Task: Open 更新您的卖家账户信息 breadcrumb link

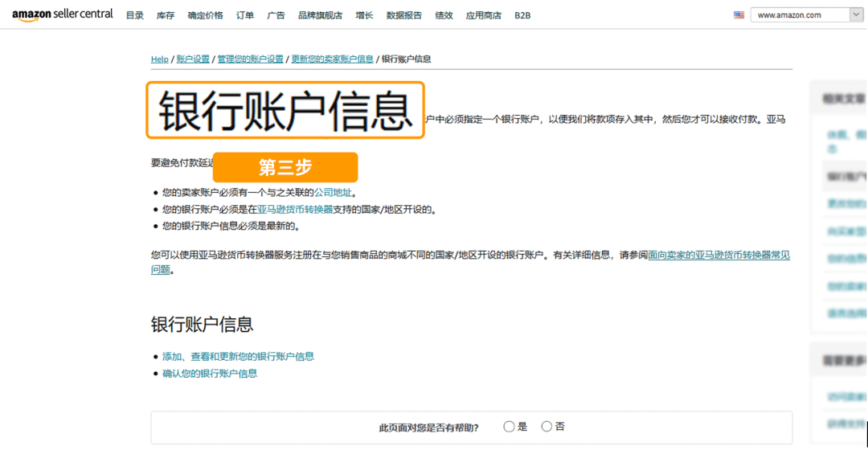Action: [x=332, y=59]
